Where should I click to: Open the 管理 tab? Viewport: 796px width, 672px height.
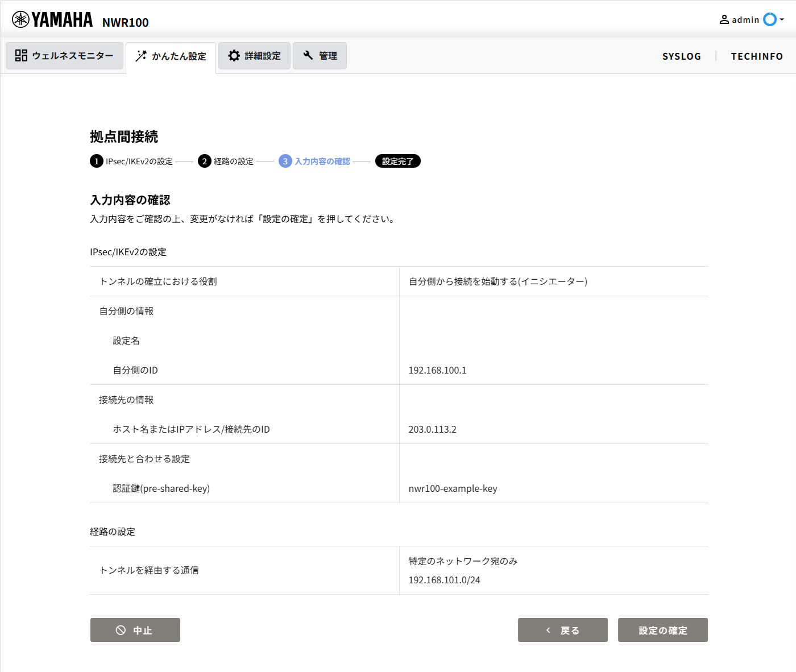pos(320,56)
